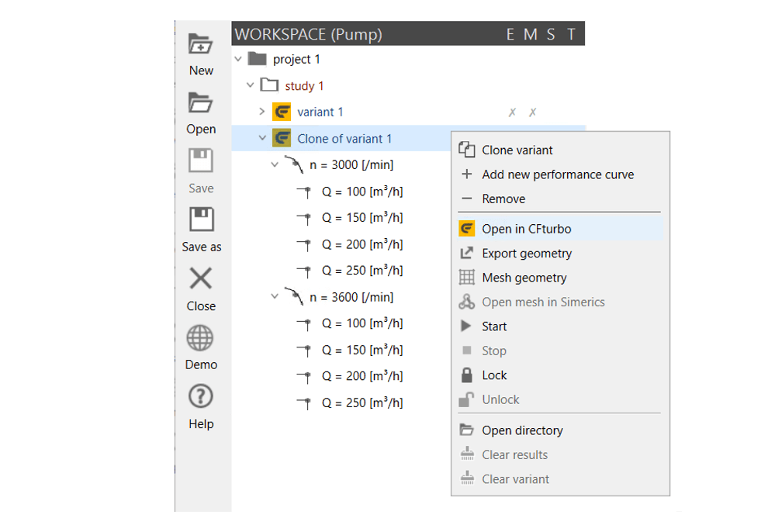Click the E column header in workspace

point(510,34)
